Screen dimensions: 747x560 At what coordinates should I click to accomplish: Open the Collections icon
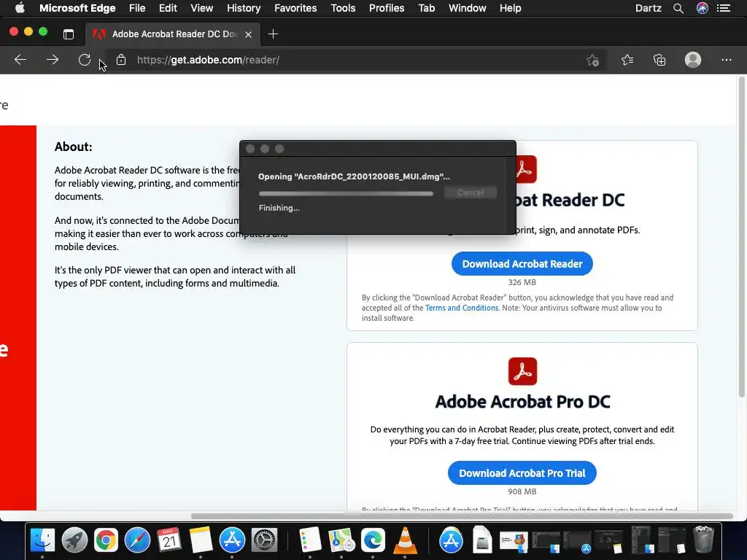(x=659, y=60)
